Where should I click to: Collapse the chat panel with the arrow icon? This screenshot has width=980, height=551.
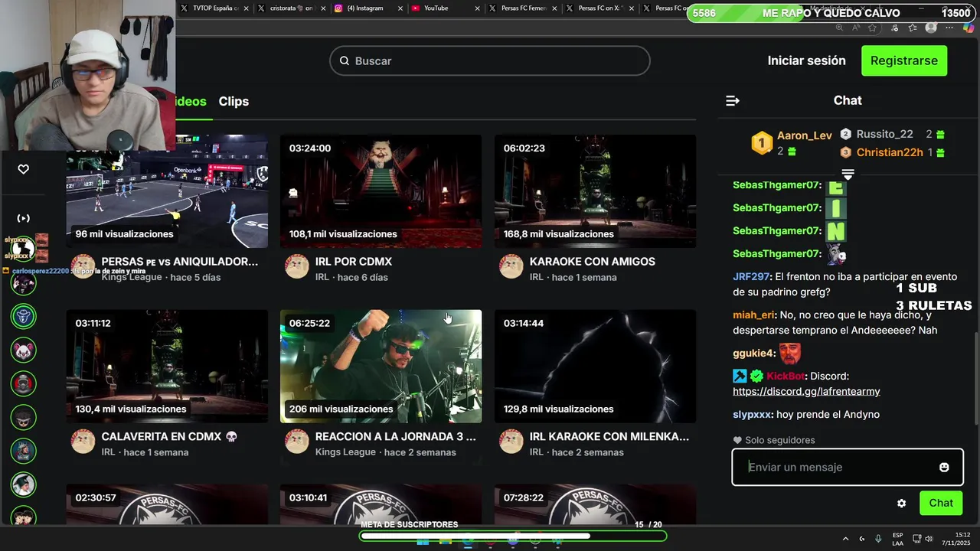733,100
